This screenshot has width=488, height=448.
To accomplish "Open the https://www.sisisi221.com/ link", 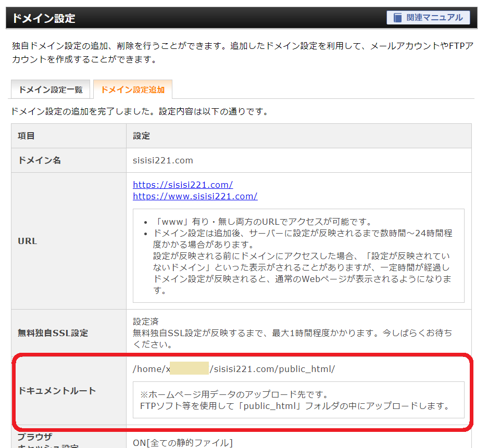I will point(195,197).
